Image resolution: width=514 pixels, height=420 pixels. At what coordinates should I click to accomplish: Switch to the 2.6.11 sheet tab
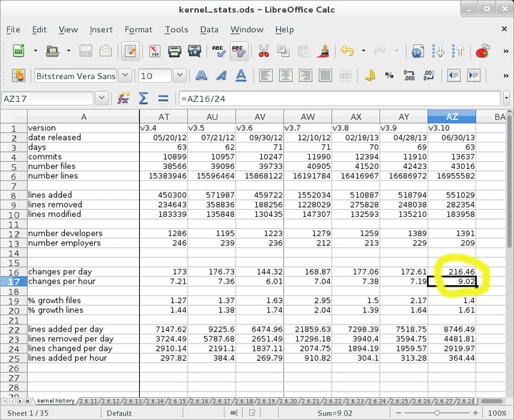click(x=89, y=401)
